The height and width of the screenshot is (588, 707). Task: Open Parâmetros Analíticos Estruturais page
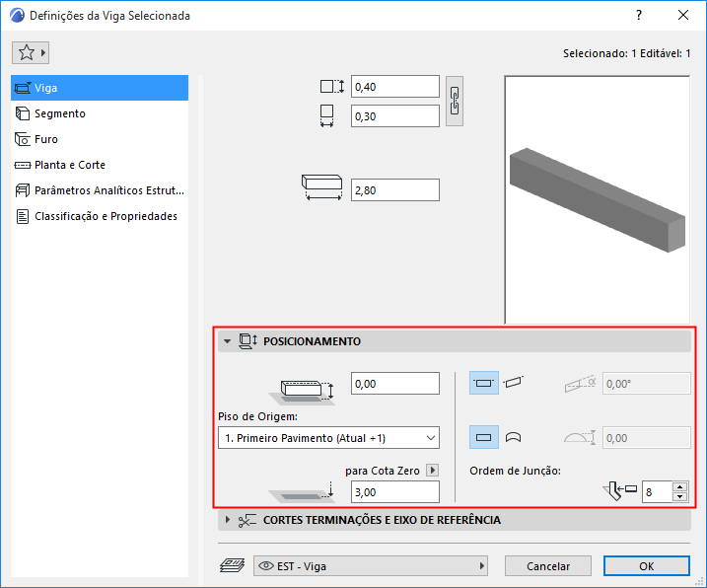[100, 190]
